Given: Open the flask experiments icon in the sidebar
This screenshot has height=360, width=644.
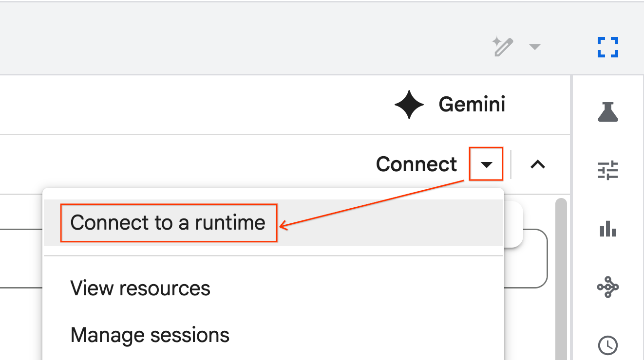Looking at the screenshot, I should click(608, 112).
